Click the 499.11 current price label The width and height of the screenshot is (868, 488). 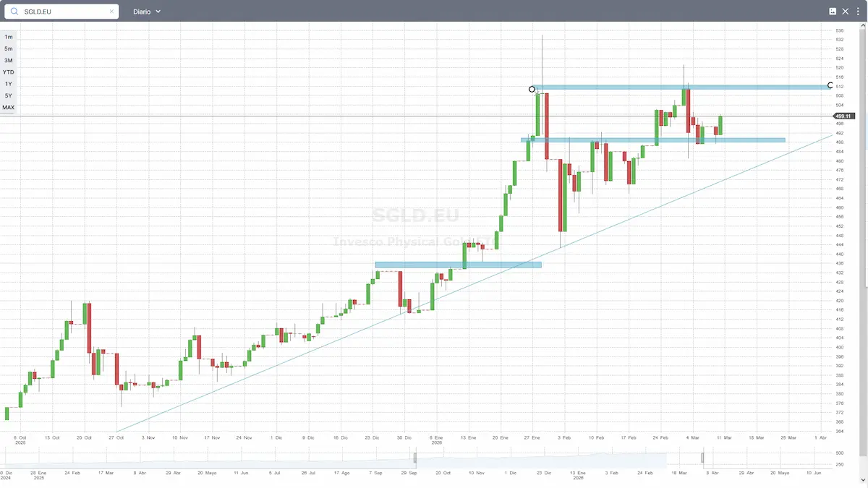[x=843, y=116]
